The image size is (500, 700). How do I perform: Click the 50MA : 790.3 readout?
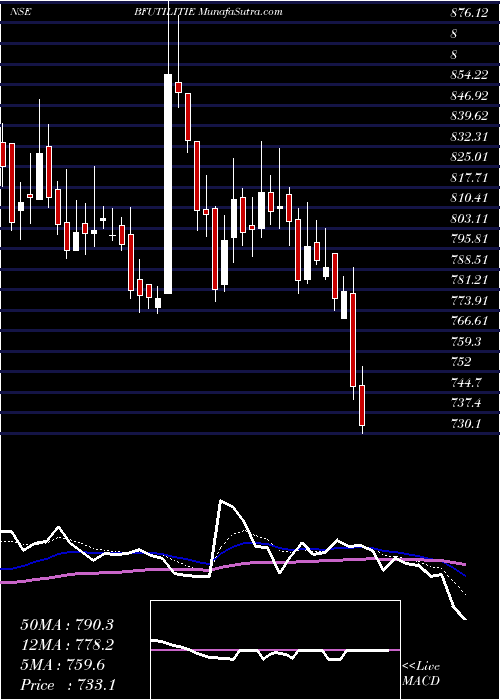(67, 625)
